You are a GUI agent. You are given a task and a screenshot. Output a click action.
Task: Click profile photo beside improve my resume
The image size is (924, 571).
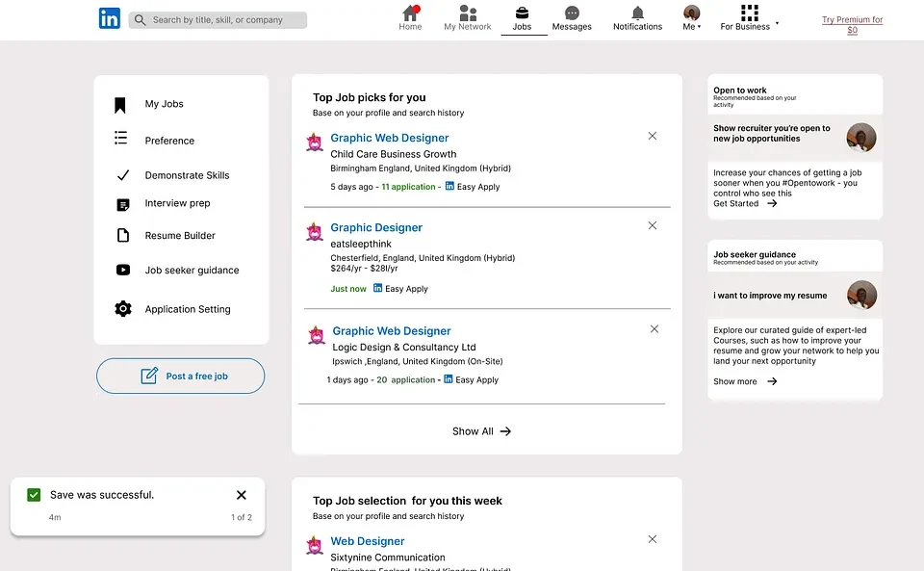(861, 295)
